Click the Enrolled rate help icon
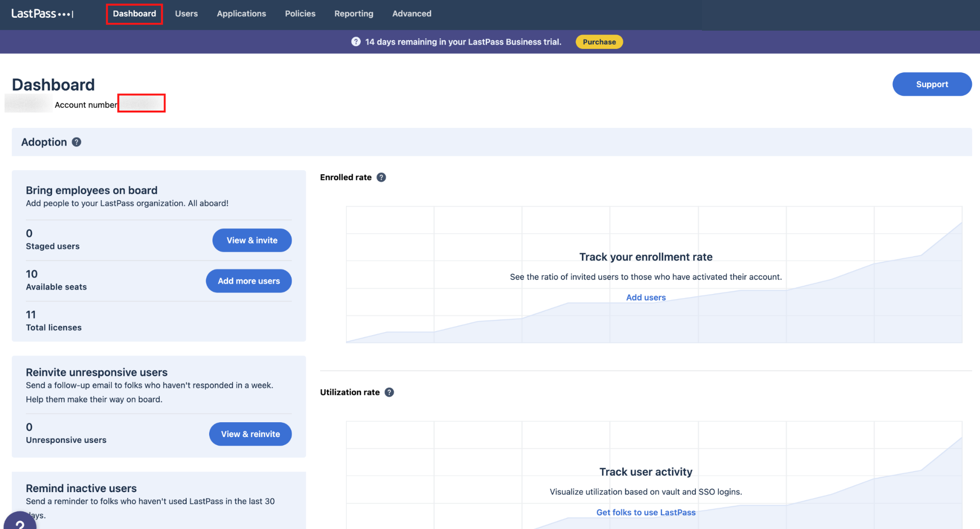Viewport: 980px width, 529px height. pos(381,178)
